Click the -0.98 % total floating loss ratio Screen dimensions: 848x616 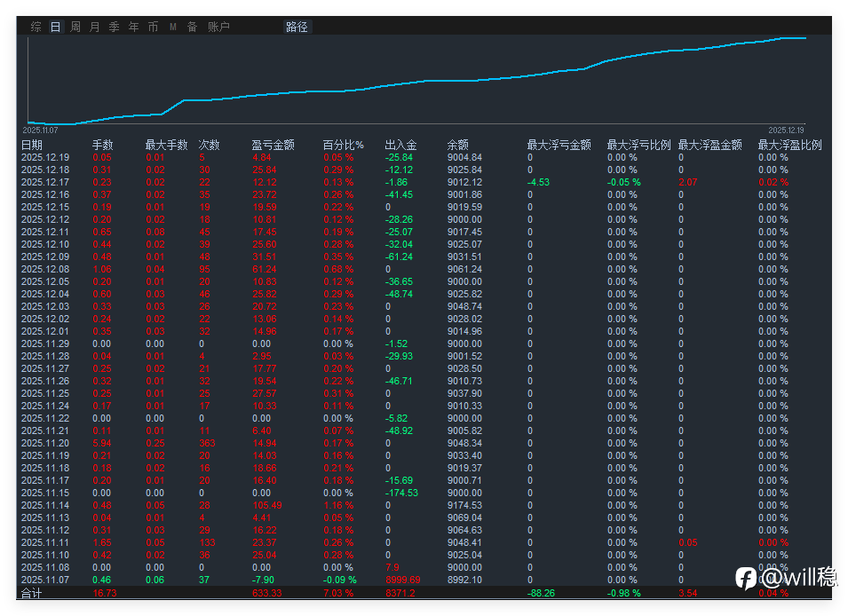click(x=623, y=593)
